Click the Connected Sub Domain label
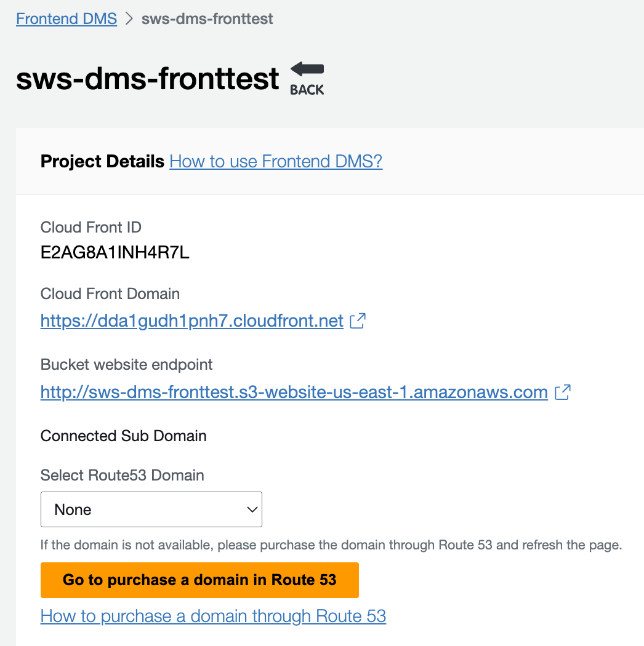644x646 pixels. [x=123, y=436]
